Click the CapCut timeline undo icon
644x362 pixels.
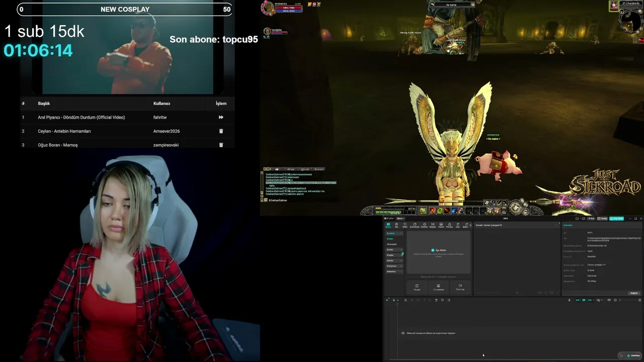(406, 300)
